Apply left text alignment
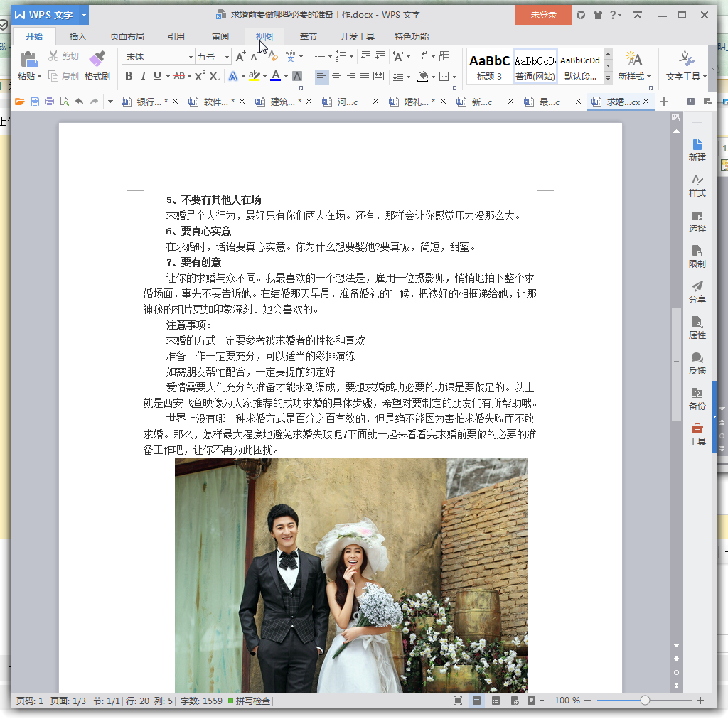The image size is (728, 719). point(321,76)
